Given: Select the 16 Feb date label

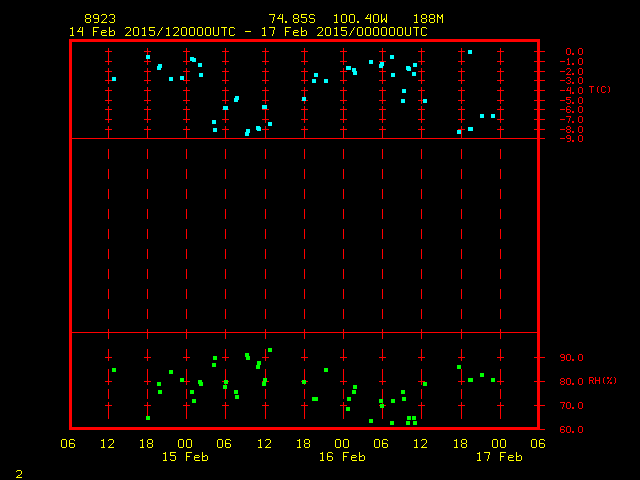Looking at the screenshot, I should (x=342, y=457).
